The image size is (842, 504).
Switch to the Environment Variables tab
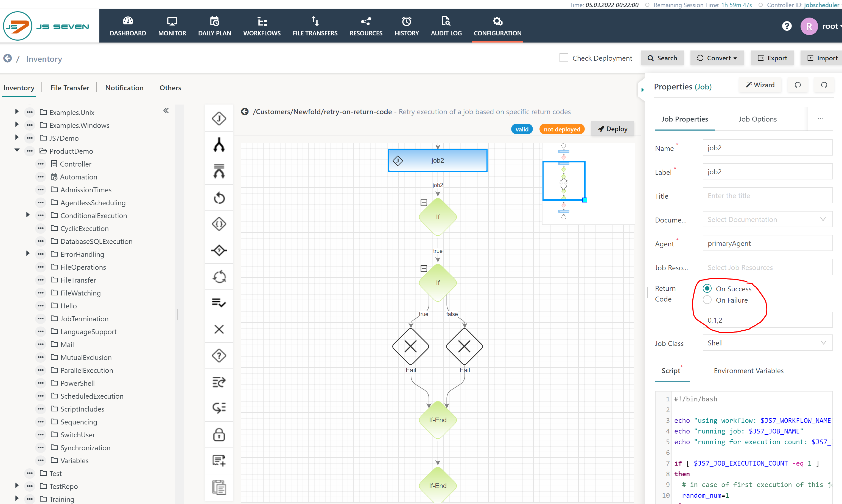[749, 371]
